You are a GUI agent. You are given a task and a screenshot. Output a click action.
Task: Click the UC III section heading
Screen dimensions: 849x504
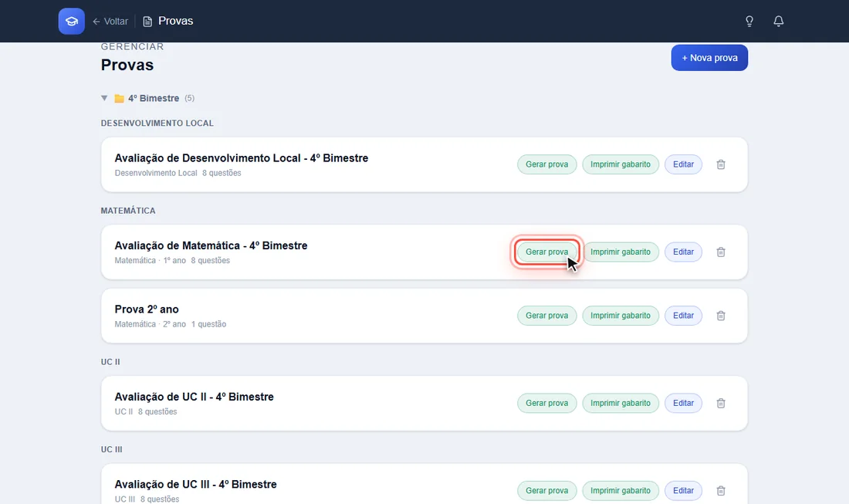point(112,449)
